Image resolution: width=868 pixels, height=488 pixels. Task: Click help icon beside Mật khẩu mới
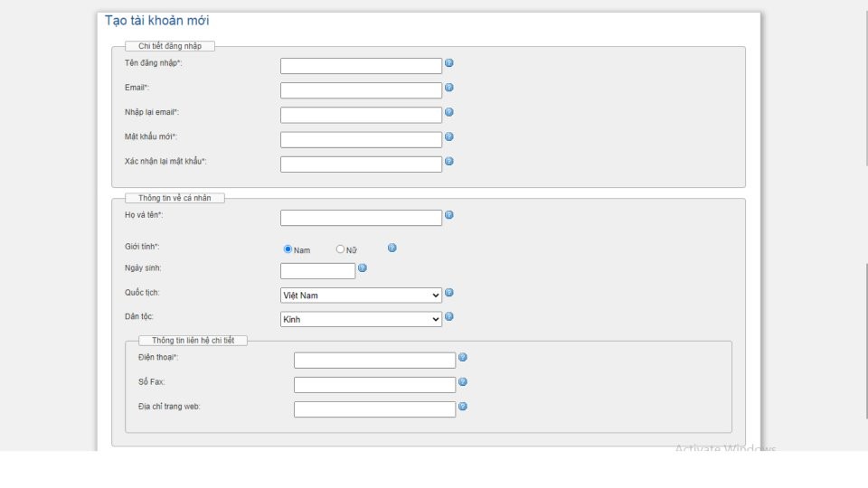pos(449,136)
